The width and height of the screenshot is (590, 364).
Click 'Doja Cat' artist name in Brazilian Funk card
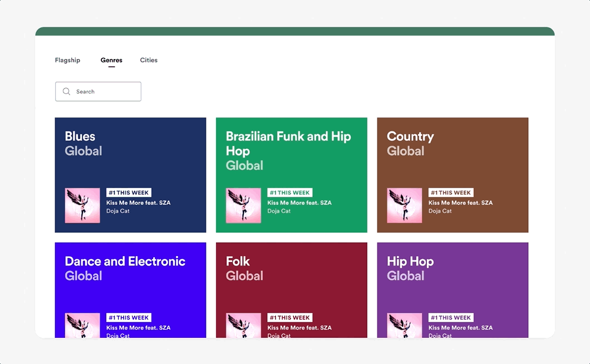279,211
